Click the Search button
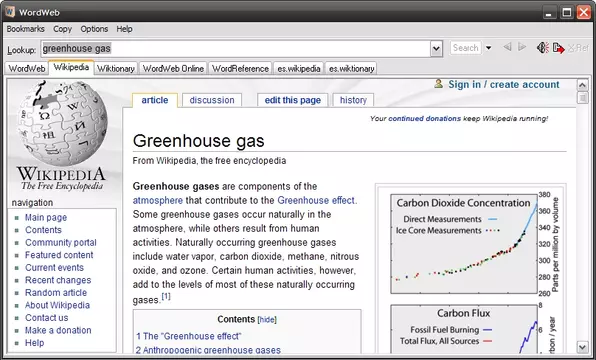Image resolution: width=596 pixels, height=360 pixels. pyautogui.click(x=466, y=48)
